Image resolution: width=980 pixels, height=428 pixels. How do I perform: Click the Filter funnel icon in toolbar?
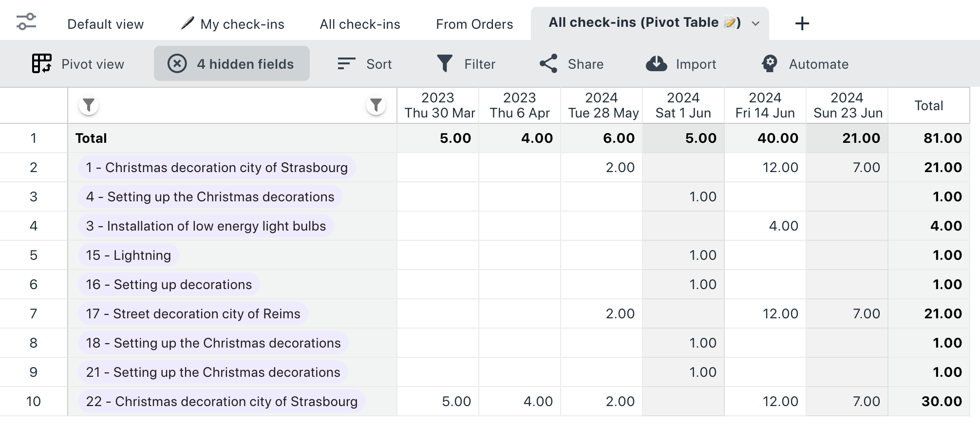[x=445, y=64]
